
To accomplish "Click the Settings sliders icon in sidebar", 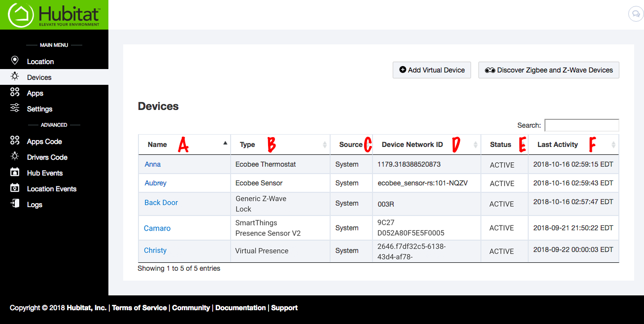I will (15, 108).
